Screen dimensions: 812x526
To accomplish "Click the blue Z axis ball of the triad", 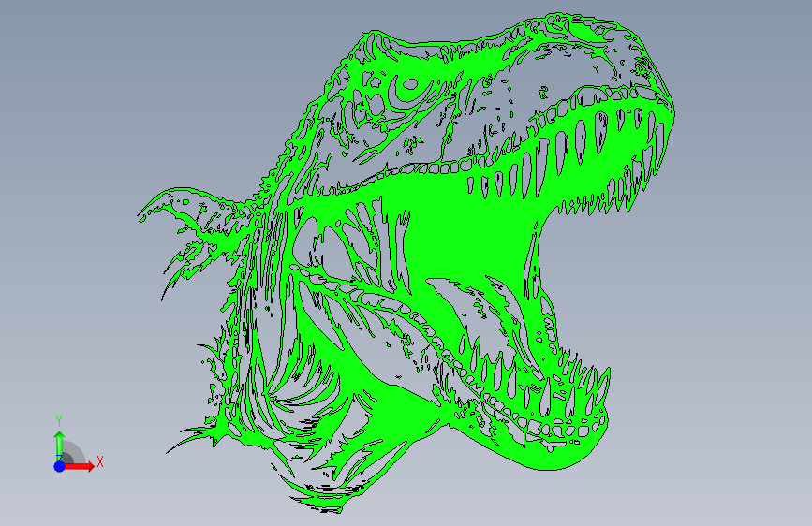I will pos(60,466).
